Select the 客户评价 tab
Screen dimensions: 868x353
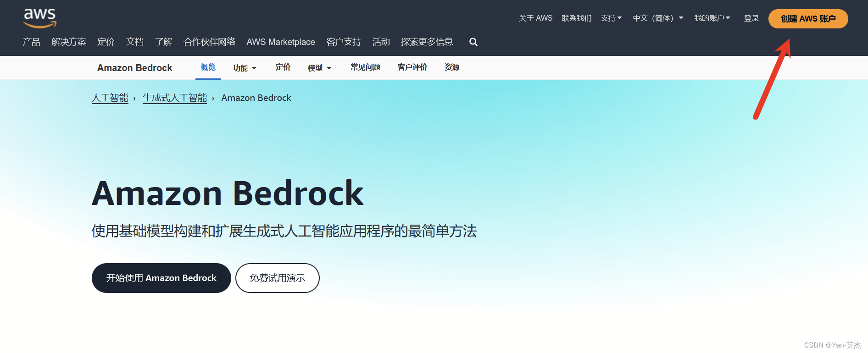pos(412,67)
